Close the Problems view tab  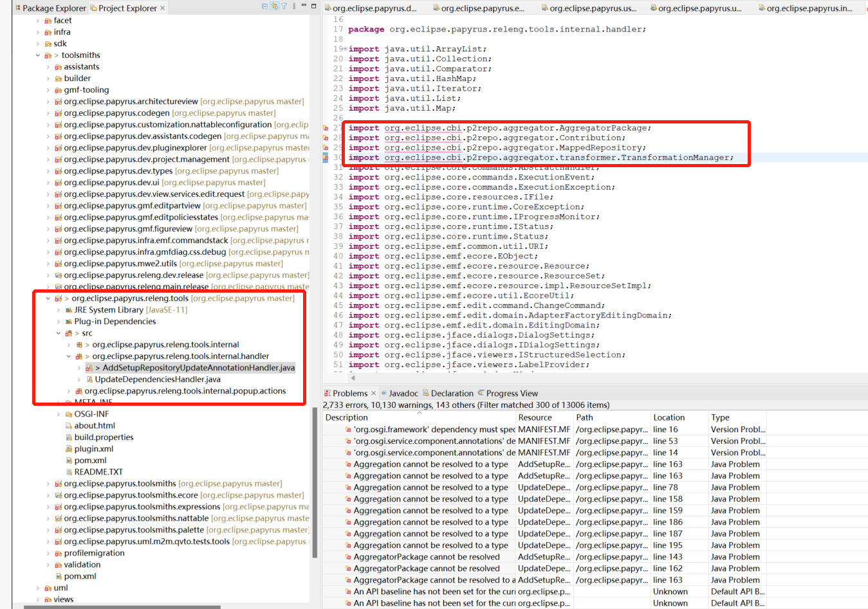[374, 393]
